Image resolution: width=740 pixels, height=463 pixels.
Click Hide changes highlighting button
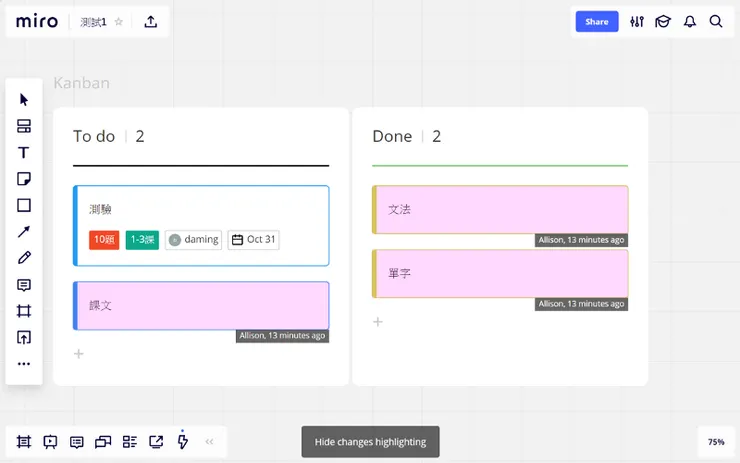(x=370, y=441)
